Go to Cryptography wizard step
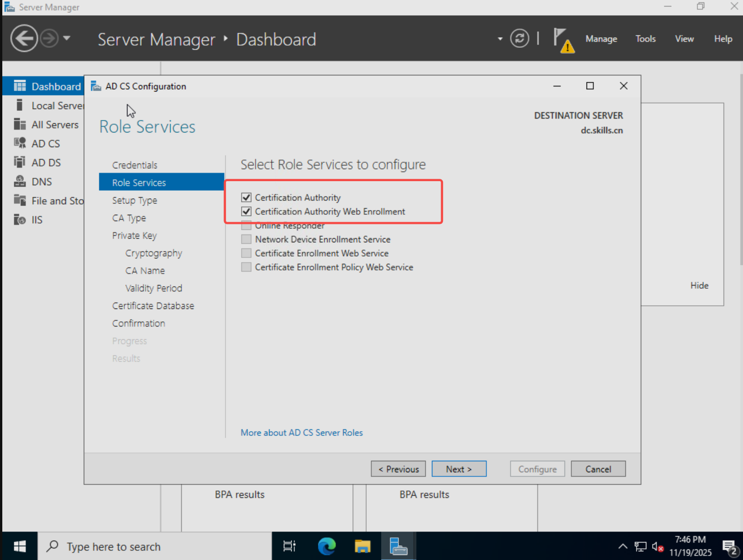This screenshot has height=560, width=743. point(154,253)
